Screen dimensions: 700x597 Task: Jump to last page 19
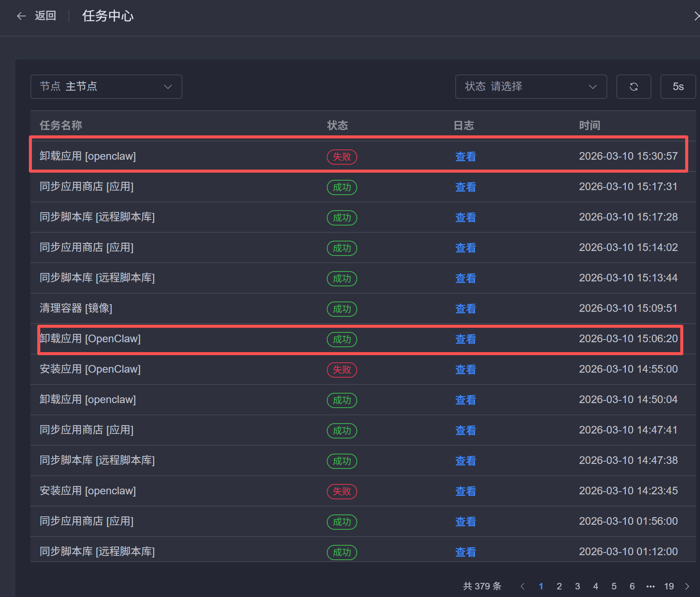669,586
